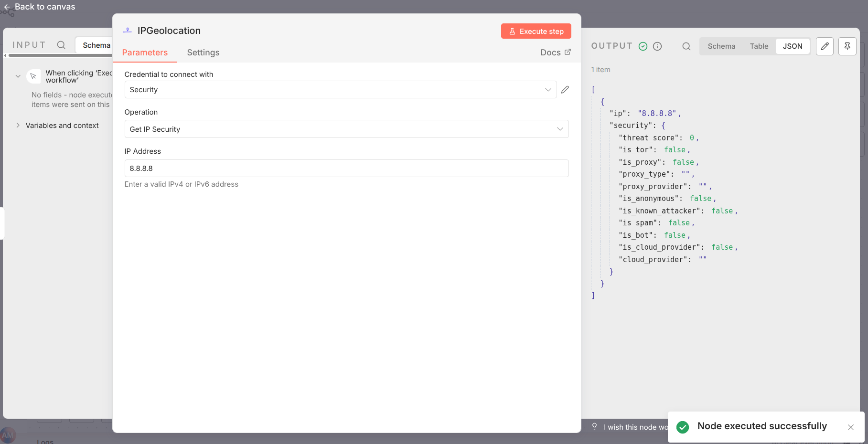Image resolution: width=868 pixels, height=444 pixels.
Task: Switch to the Settings tab
Action: pos(203,53)
